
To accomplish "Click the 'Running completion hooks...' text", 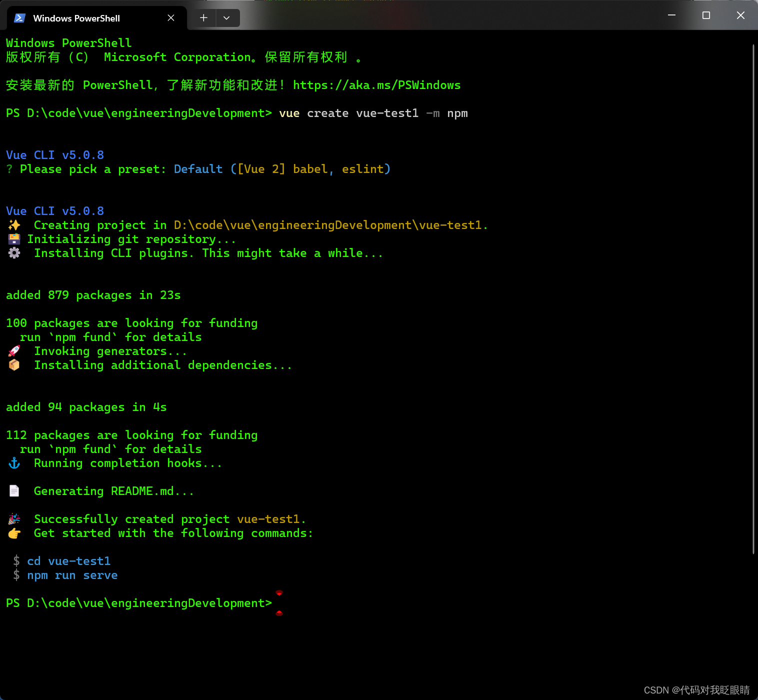I will coord(128,463).
